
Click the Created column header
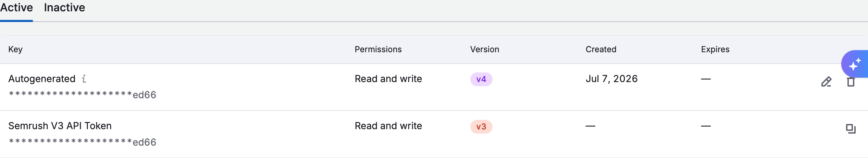[601, 49]
